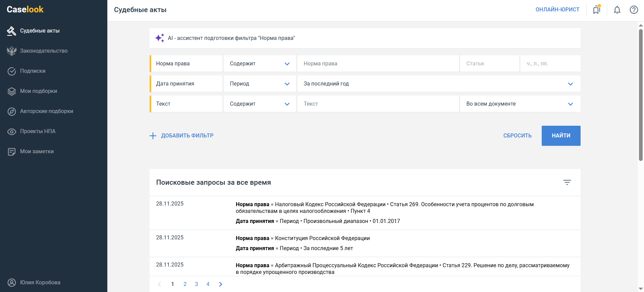The image size is (644, 292).
Task: Click the AI assistant sparkle icon
Action: 160,38
